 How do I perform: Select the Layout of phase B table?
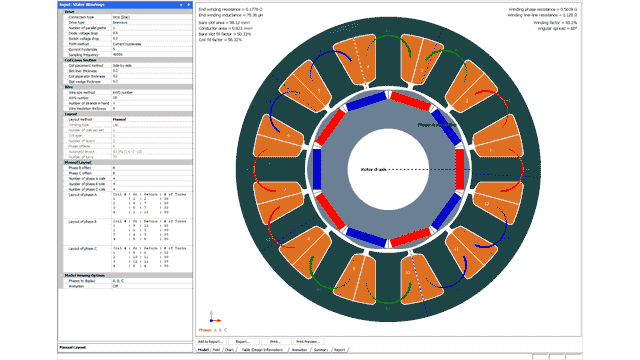(151, 232)
